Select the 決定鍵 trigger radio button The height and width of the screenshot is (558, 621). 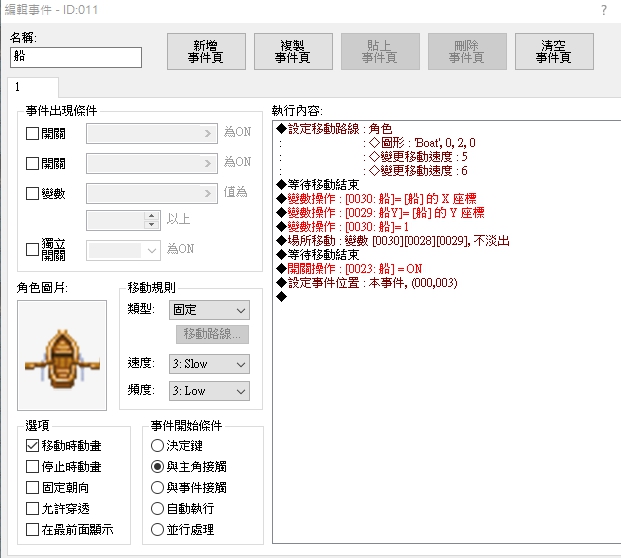point(157,446)
